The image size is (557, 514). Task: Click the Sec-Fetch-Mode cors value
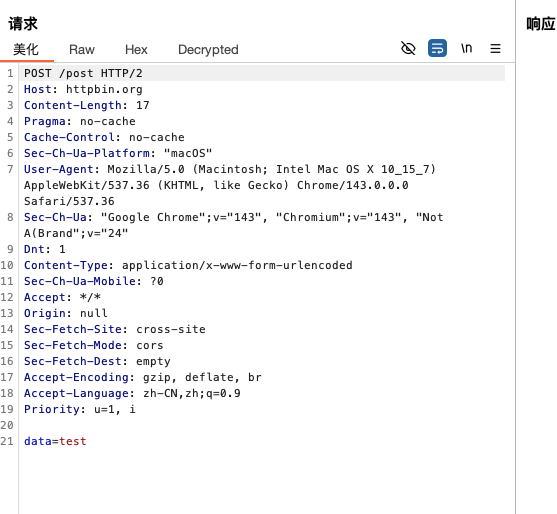pyautogui.click(x=150, y=346)
